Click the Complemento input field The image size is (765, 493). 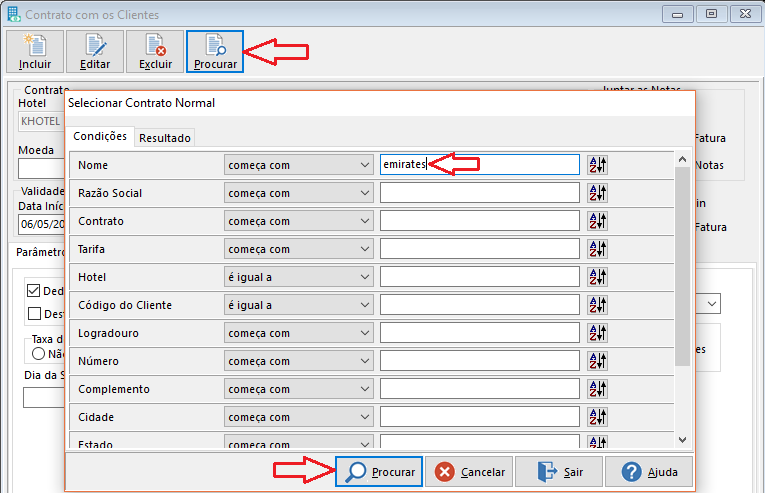pyautogui.click(x=480, y=389)
